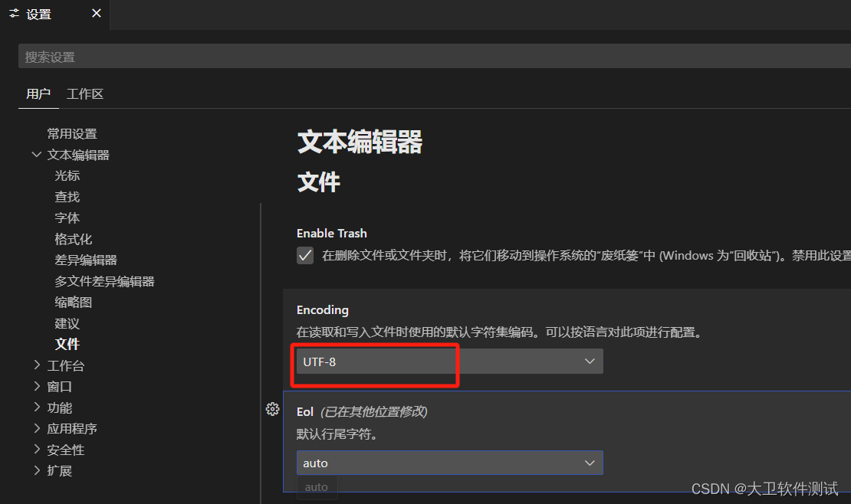Open the Eol auto dropdown
The height and width of the screenshot is (504, 851).
click(x=449, y=463)
